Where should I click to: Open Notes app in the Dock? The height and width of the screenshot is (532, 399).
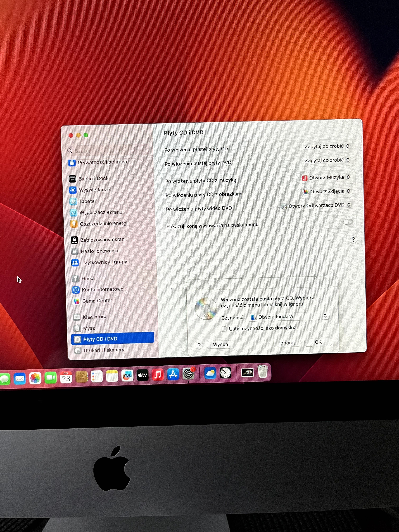click(x=112, y=376)
